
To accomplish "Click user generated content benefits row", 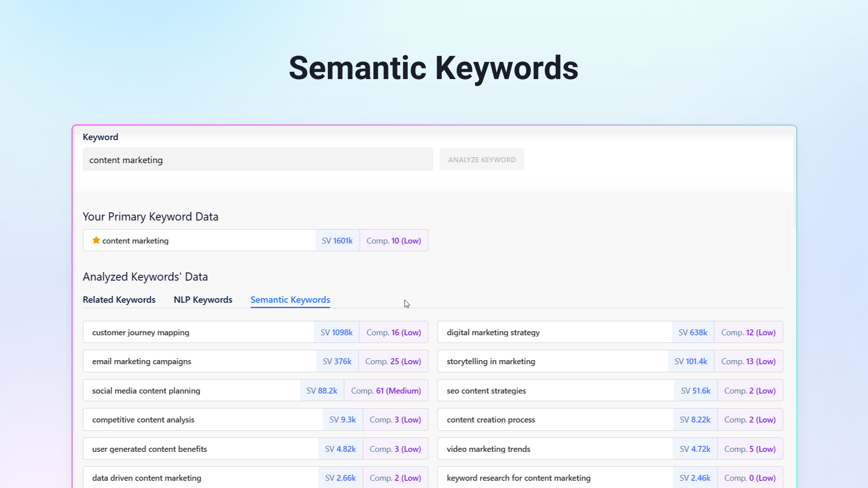I will click(x=150, y=449).
